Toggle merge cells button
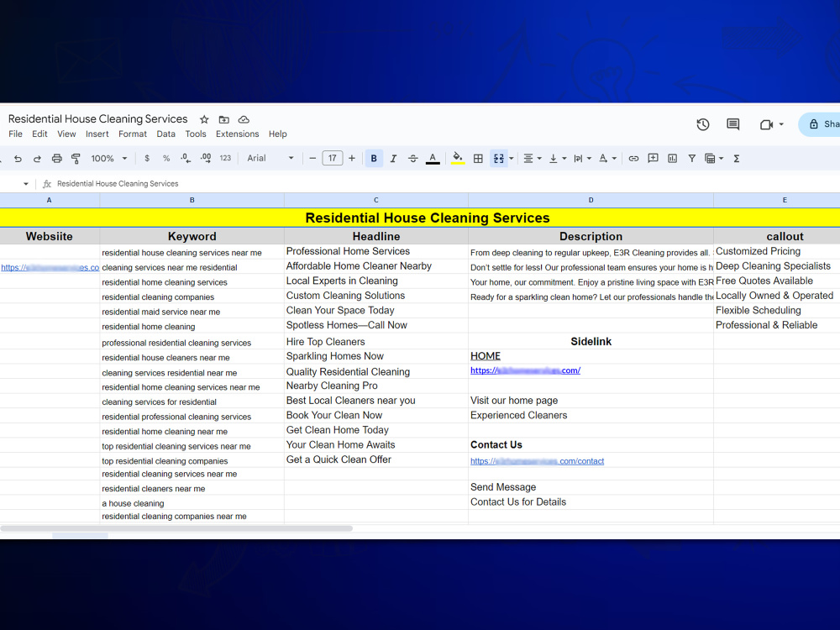This screenshot has height=630, width=840. (499, 159)
